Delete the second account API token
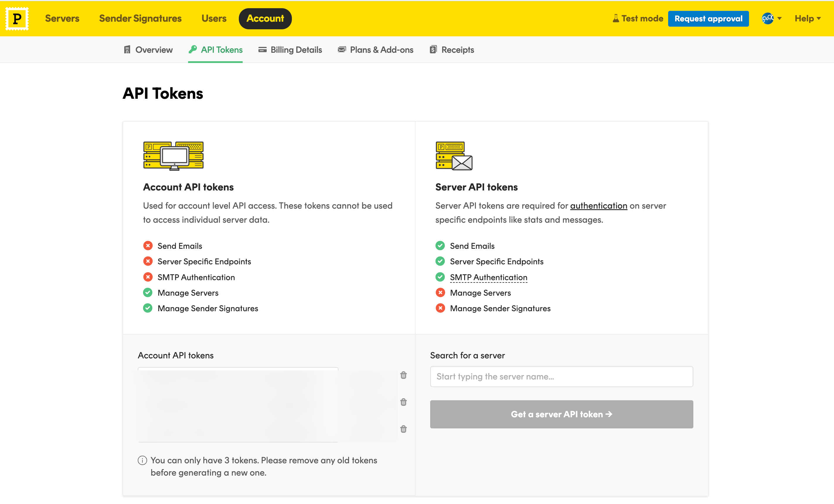 coord(403,402)
